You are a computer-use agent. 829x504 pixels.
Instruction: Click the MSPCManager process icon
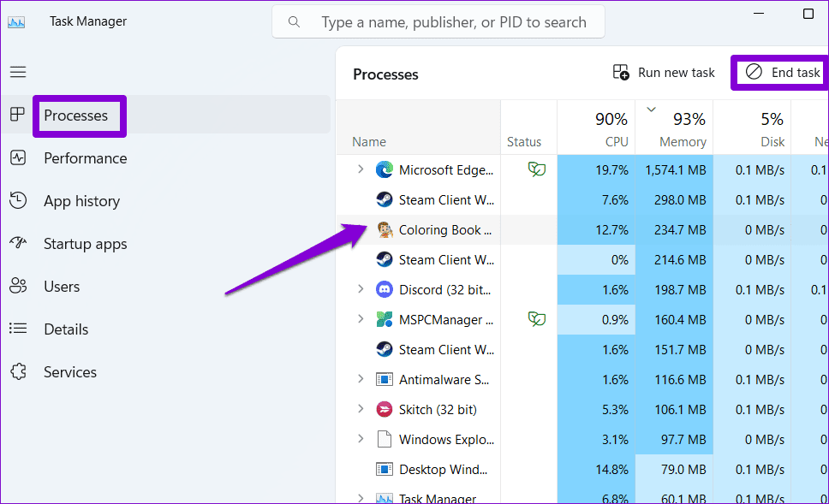385,320
